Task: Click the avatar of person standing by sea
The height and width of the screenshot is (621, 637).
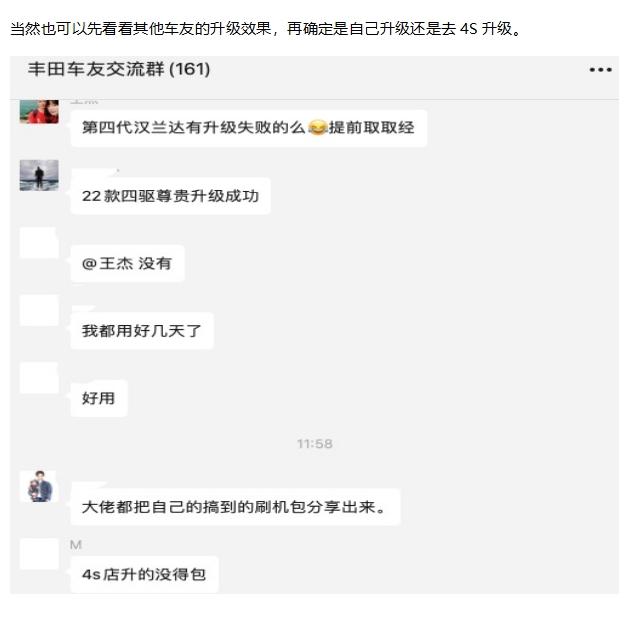Action: point(39,175)
